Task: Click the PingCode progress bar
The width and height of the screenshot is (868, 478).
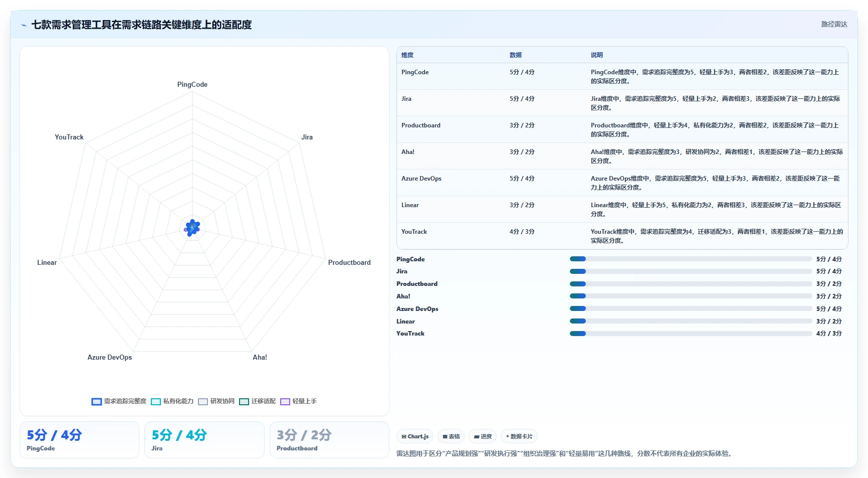Action: point(691,259)
